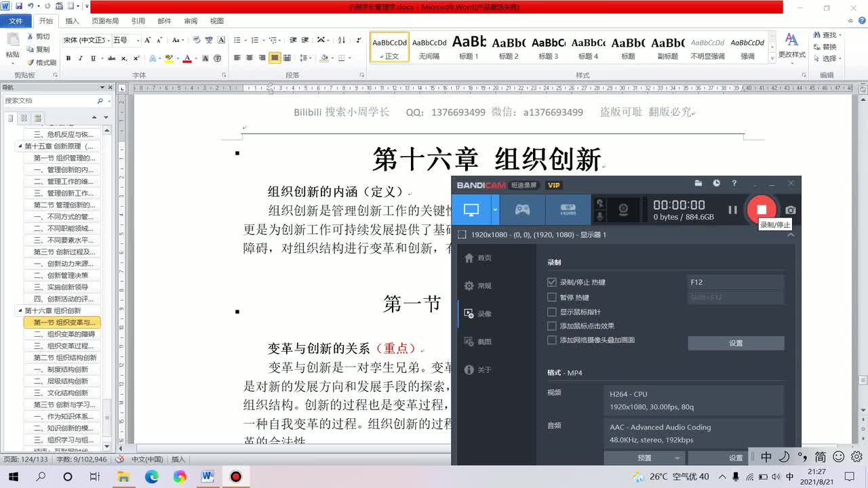Click the red record/stop button in Bandicam
This screenshot has width=868, height=488.
pos(762,209)
